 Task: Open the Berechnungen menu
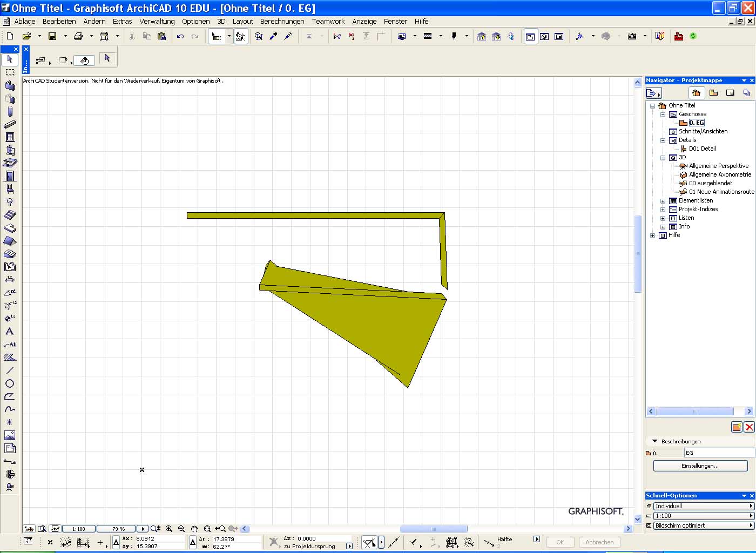click(282, 22)
